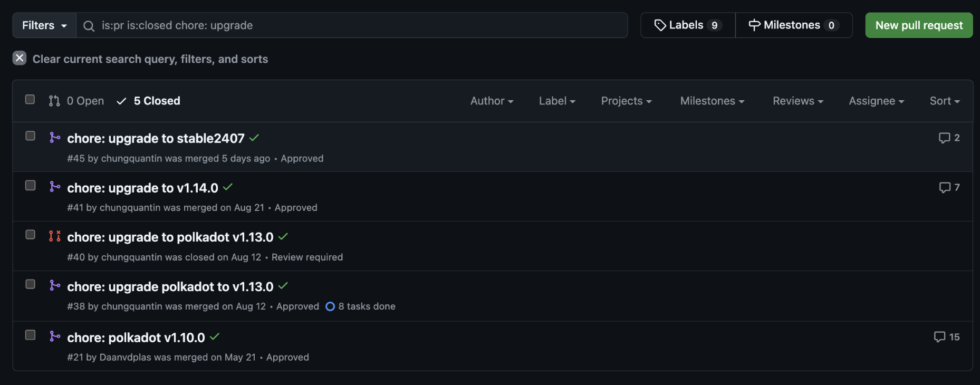Select checkbox for upgrade to v1.14.0 PR
This screenshot has width=980, height=385.
pyautogui.click(x=31, y=185)
